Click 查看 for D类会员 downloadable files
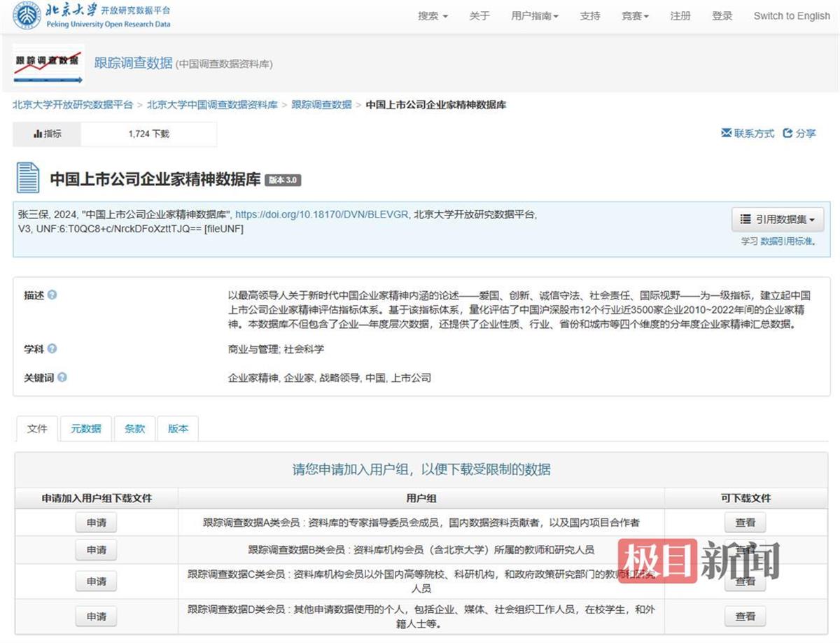840x643 pixels. pyautogui.click(x=745, y=616)
